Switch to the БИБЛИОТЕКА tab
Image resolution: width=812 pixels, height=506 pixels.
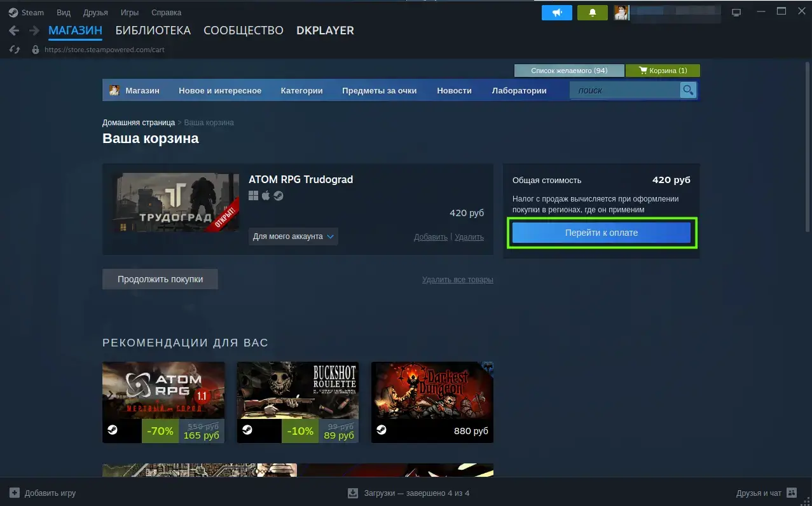click(x=153, y=31)
